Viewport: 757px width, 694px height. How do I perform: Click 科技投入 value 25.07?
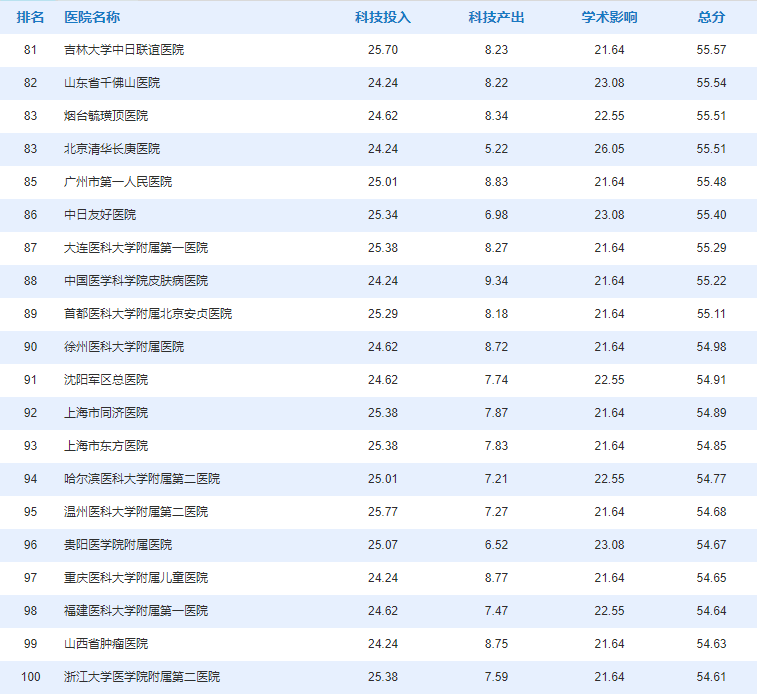pyautogui.click(x=383, y=545)
